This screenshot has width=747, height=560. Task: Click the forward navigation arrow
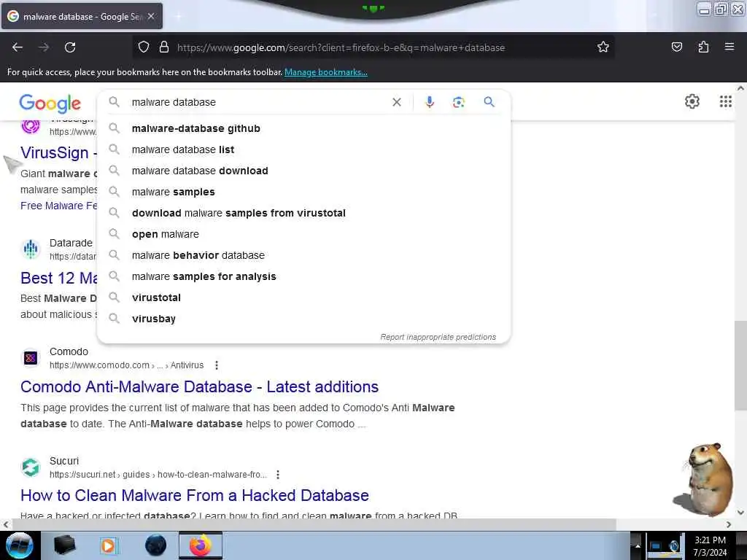44,47
